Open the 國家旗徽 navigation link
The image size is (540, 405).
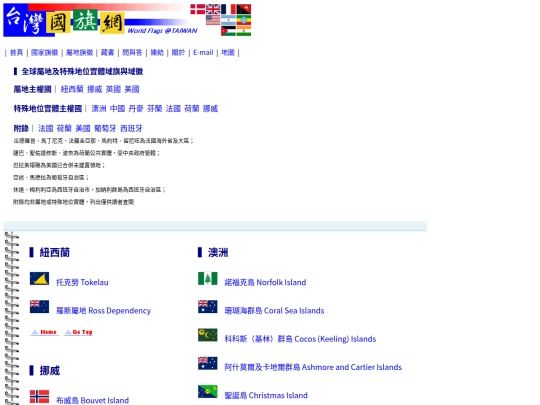[44, 52]
